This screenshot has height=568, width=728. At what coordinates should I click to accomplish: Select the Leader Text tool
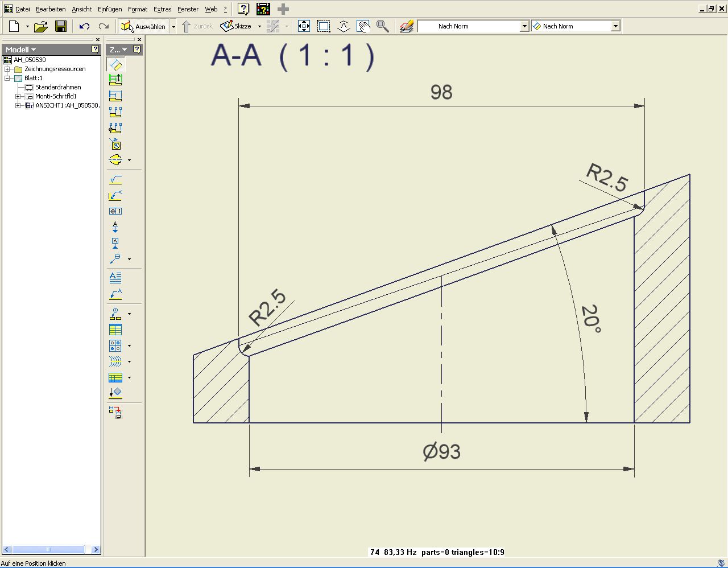[x=115, y=294]
